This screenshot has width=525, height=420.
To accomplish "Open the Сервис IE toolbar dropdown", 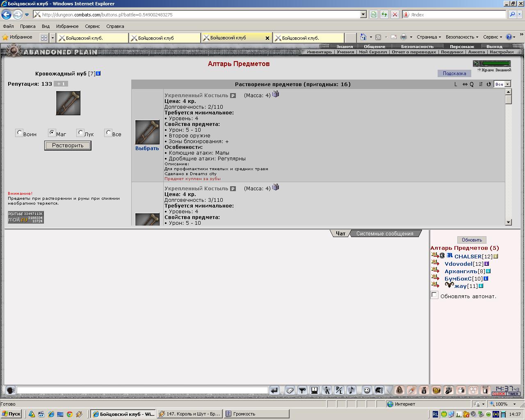I will point(493,37).
